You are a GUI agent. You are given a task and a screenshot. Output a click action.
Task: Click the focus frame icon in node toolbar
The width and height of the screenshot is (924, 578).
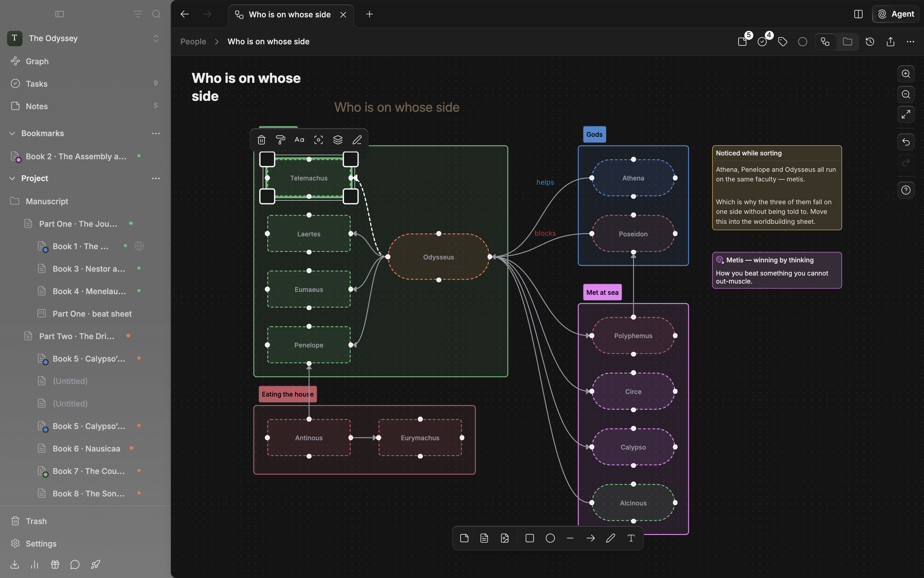[x=319, y=140]
